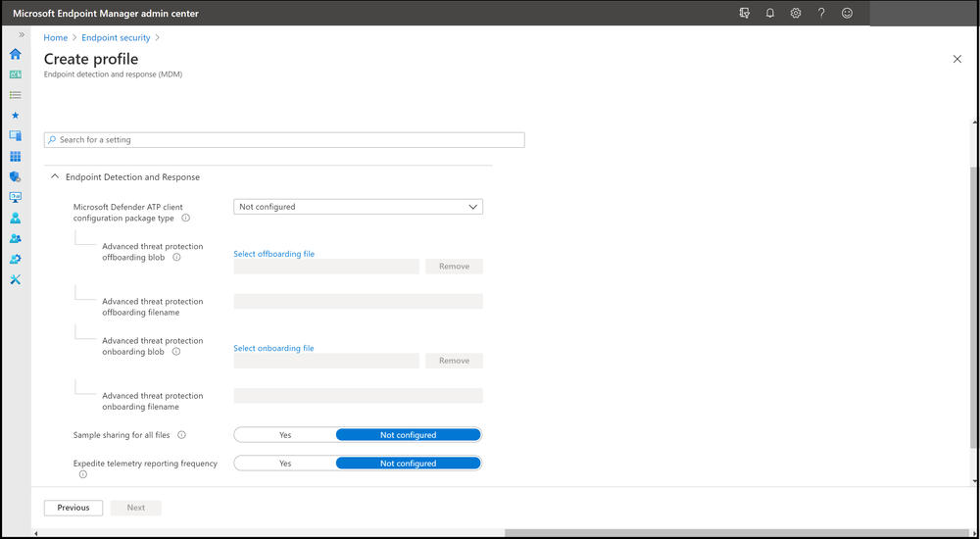Click the Select onboarding file link
The image size is (980, 539).
pos(273,348)
